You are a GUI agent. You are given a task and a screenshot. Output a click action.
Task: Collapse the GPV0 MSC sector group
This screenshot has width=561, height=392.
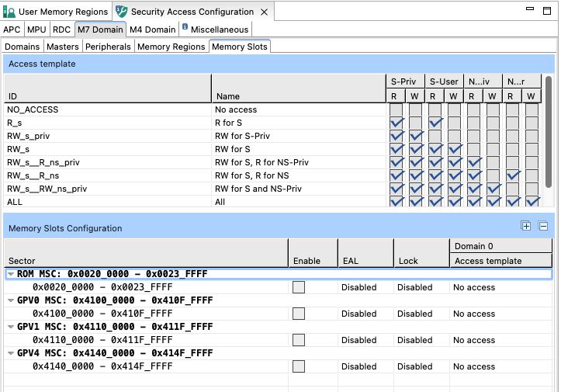pyautogui.click(x=11, y=300)
